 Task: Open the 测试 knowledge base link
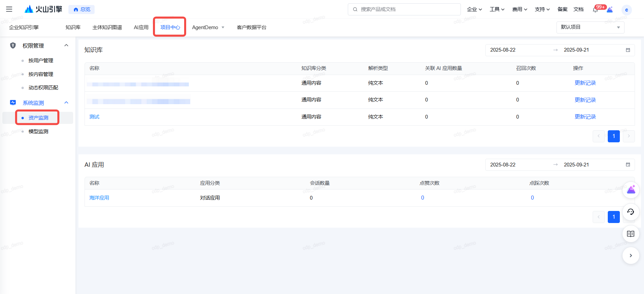click(x=94, y=117)
